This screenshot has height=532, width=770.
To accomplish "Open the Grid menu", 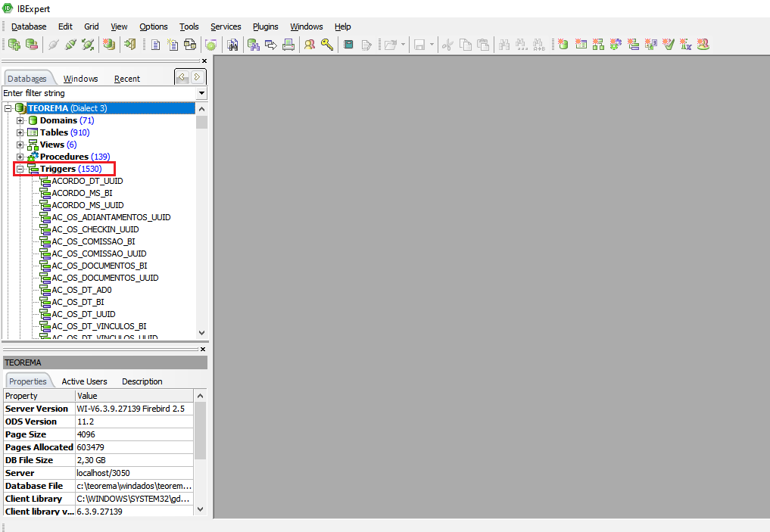I will click(x=92, y=26).
